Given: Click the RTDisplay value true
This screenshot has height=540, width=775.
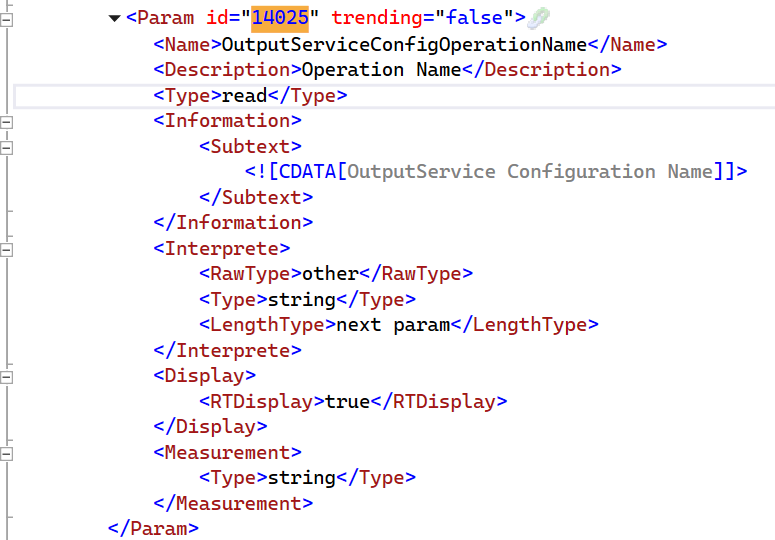Looking at the screenshot, I should pyautogui.click(x=347, y=401).
